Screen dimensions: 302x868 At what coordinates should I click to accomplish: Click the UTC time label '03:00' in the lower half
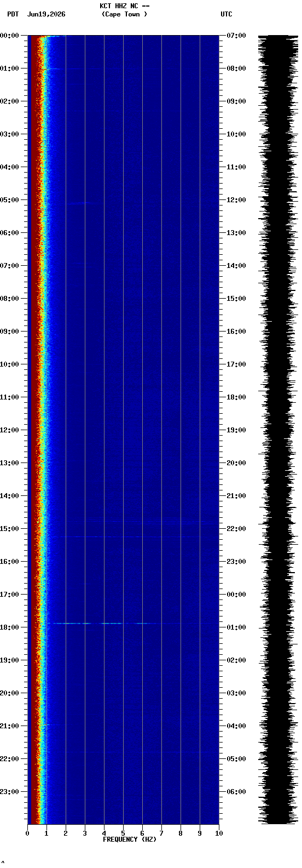(236, 693)
